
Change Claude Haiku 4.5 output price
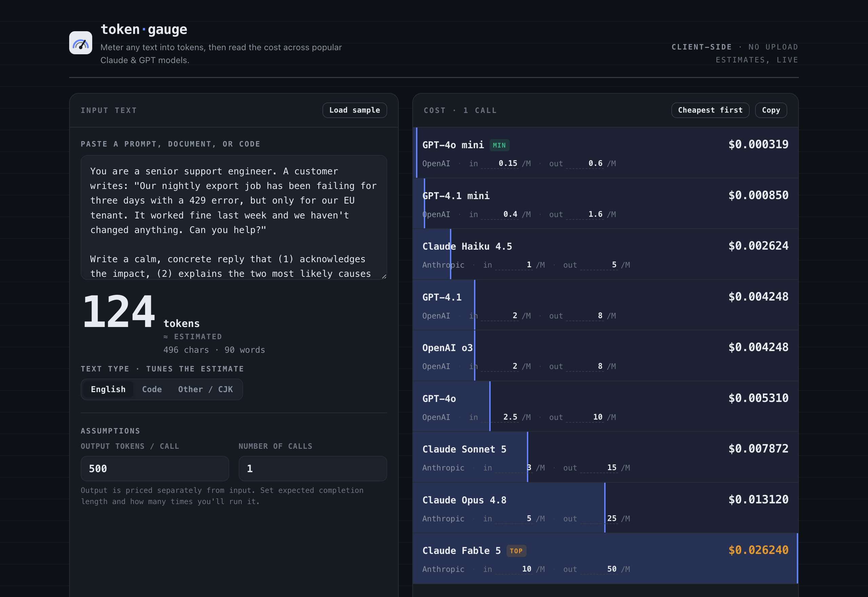click(x=599, y=265)
